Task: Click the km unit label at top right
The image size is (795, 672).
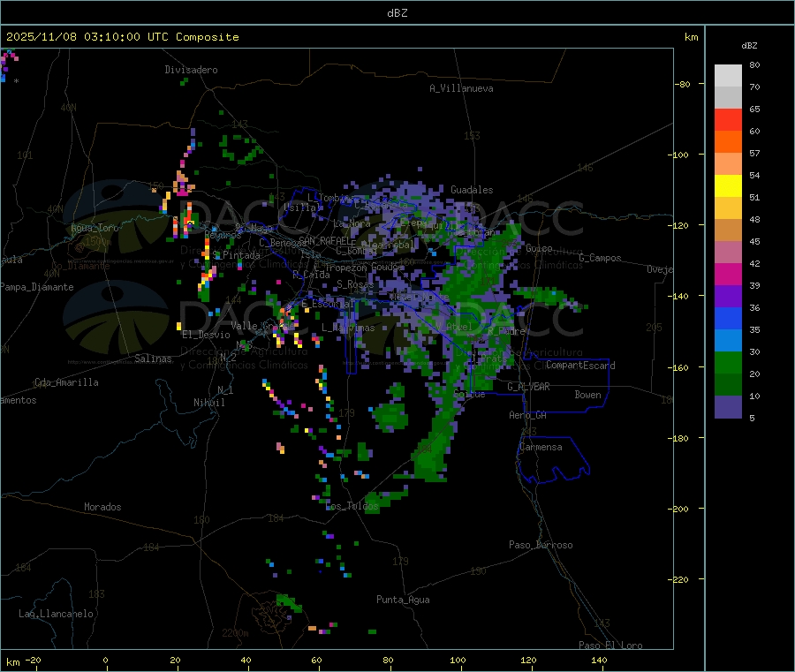Action: click(x=691, y=37)
